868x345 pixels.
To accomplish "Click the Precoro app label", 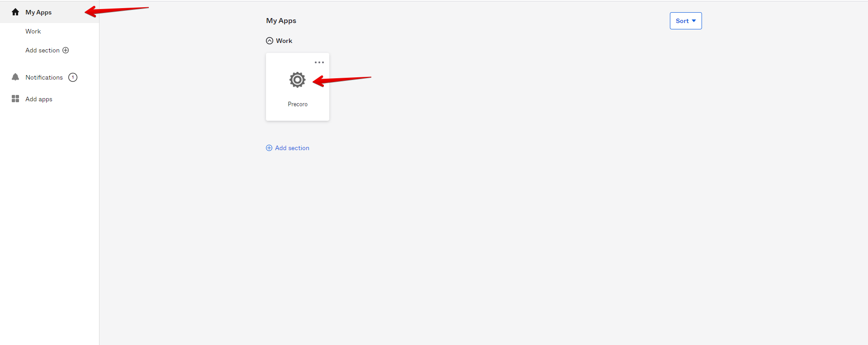I will tap(298, 104).
